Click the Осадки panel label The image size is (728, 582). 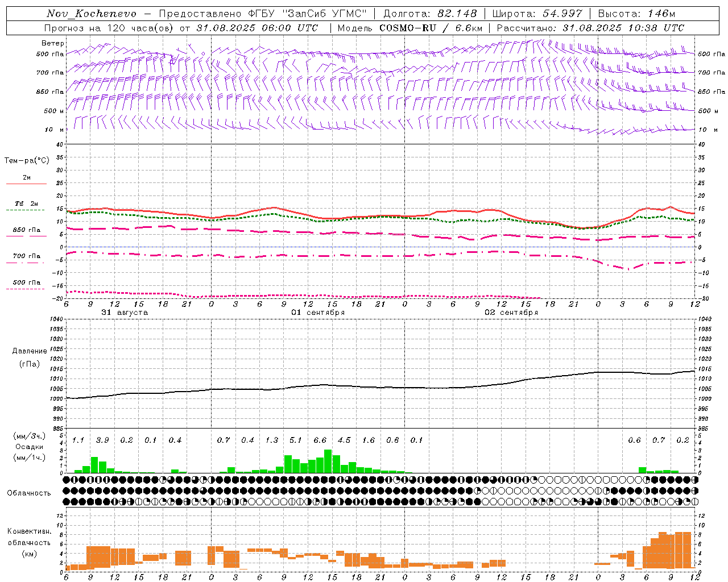[29, 447]
